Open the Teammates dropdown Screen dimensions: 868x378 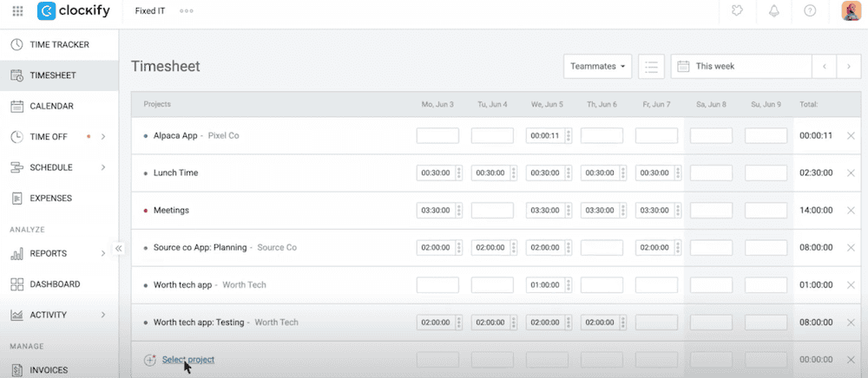(598, 66)
